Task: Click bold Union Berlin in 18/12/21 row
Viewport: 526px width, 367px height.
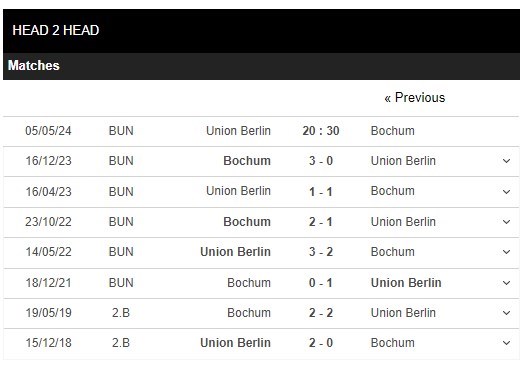Action: [406, 282]
